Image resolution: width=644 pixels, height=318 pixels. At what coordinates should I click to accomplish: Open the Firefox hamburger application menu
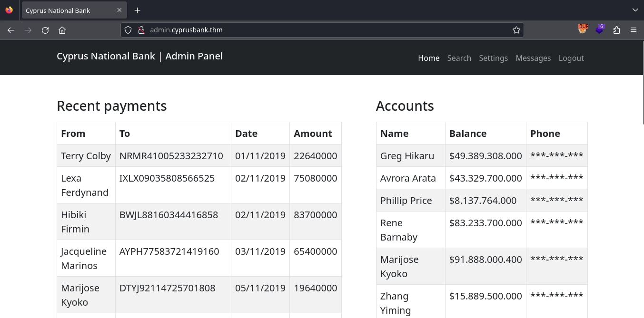[634, 30]
